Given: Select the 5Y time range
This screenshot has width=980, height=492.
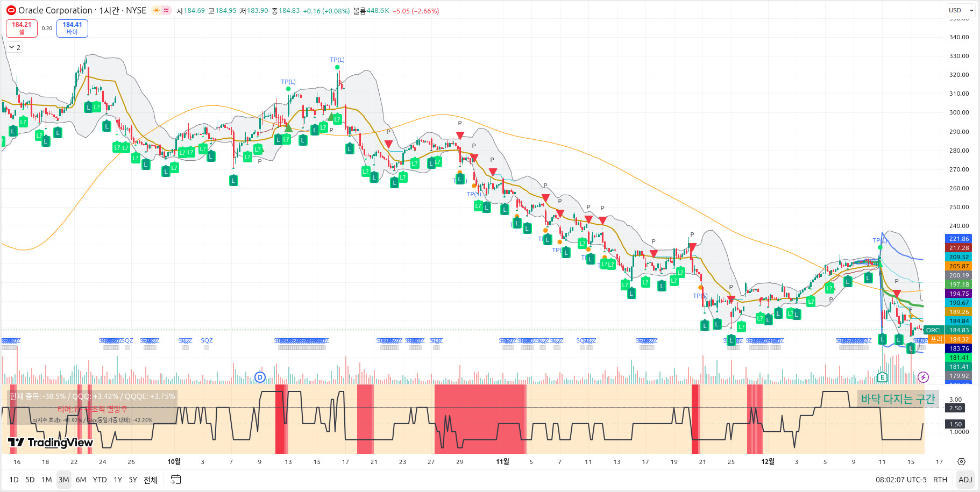Looking at the screenshot, I should 133,480.
